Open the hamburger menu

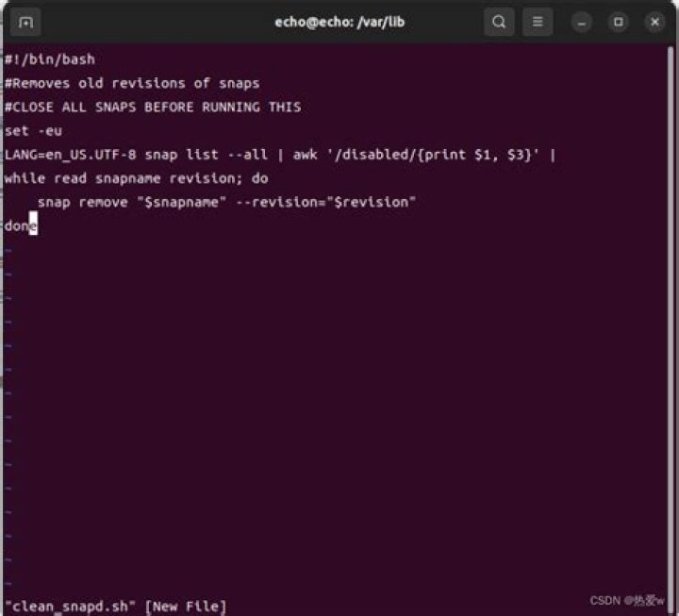tap(538, 22)
